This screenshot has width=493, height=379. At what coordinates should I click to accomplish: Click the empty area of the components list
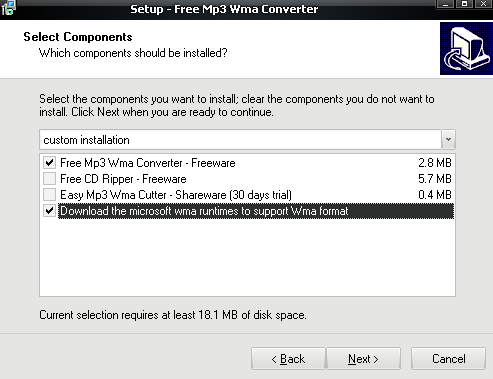tap(247, 257)
